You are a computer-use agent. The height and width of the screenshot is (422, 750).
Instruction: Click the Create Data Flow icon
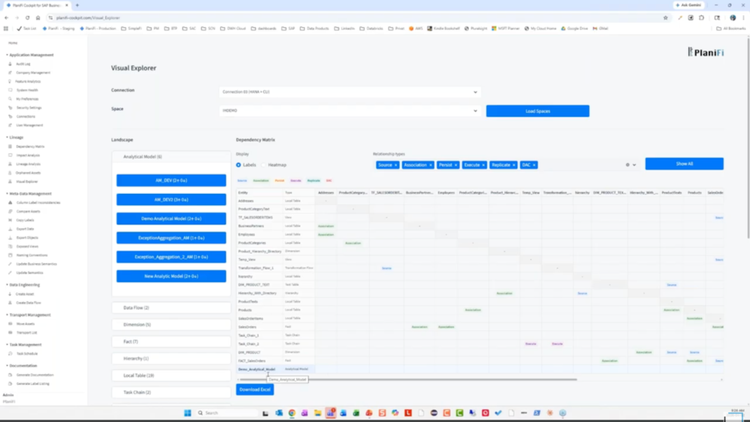pos(10,303)
